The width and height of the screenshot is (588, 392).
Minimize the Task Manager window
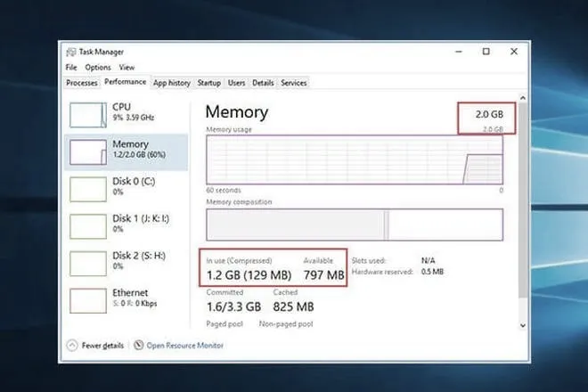tap(459, 52)
